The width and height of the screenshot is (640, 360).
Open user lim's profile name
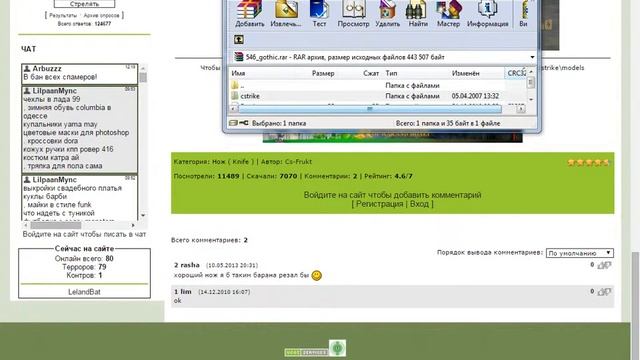(186, 292)
